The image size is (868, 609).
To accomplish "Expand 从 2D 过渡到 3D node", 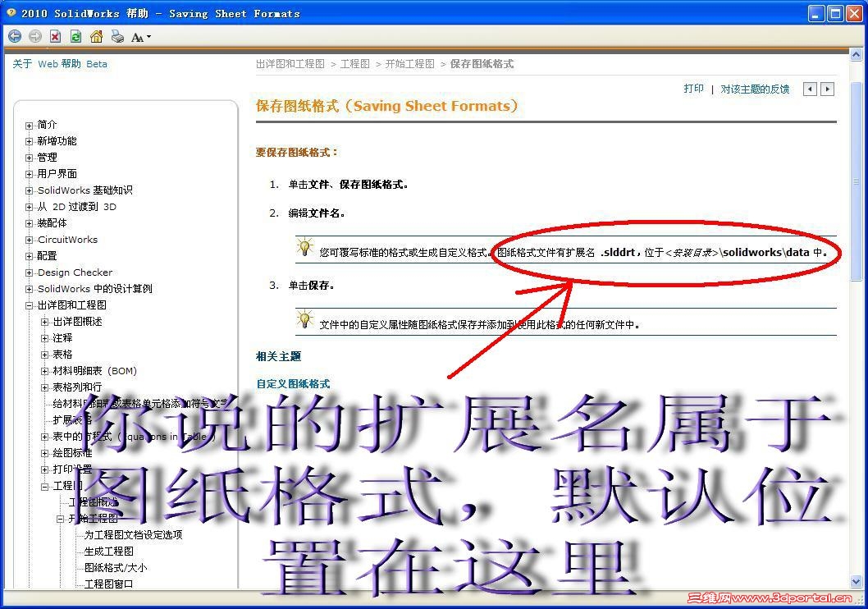I will click(x=30, y=208).
